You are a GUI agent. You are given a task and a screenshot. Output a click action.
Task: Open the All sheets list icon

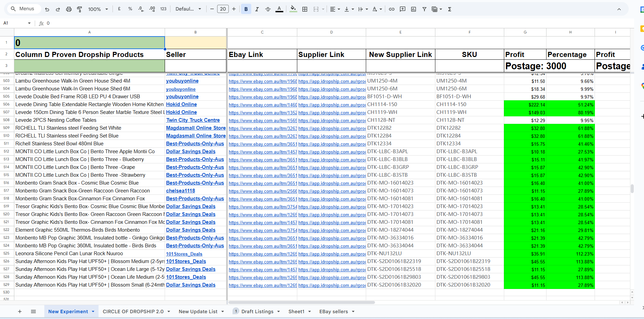33,311
